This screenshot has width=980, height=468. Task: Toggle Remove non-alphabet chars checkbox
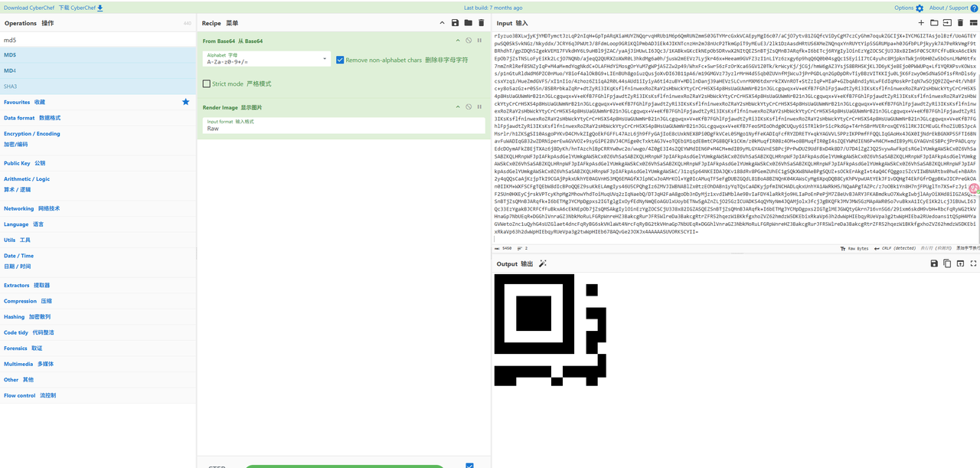340,60
